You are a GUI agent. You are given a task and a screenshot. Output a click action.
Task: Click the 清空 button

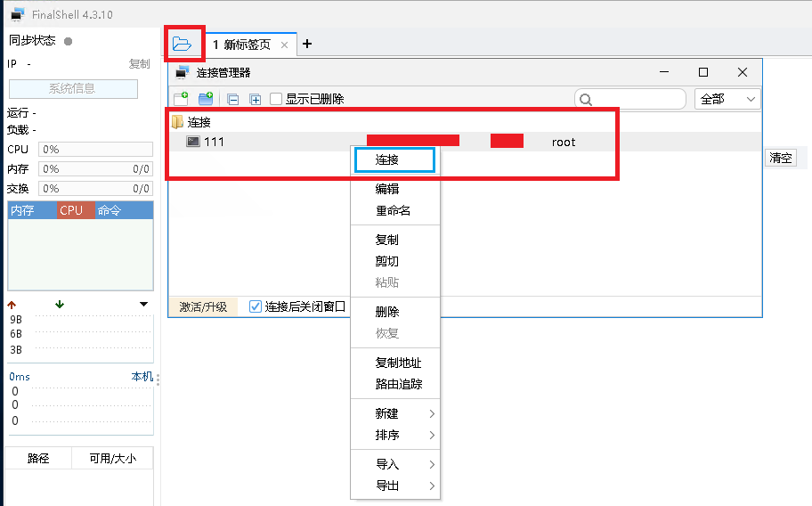780,158
